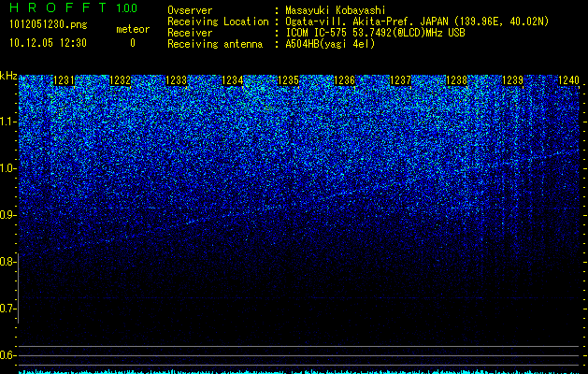The width and height of the screenshot is (588, 374).
Task: Click the Receiver label
Action: (190, 33)
